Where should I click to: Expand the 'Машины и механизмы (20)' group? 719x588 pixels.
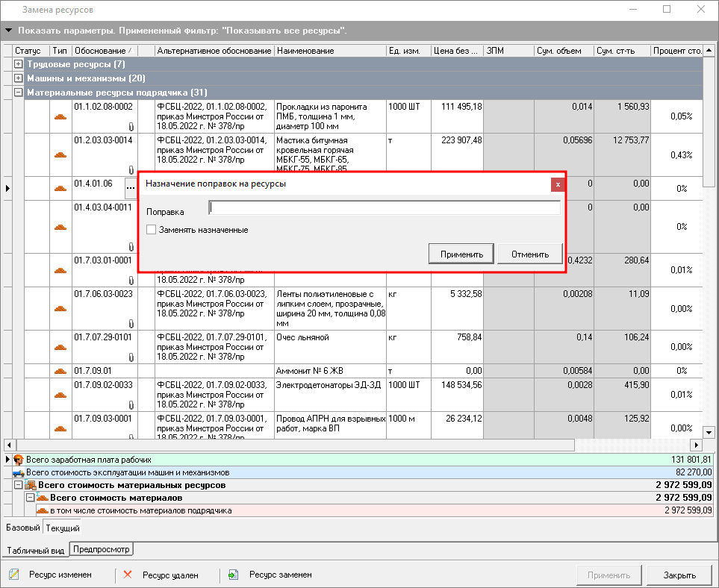coord(19,78)
